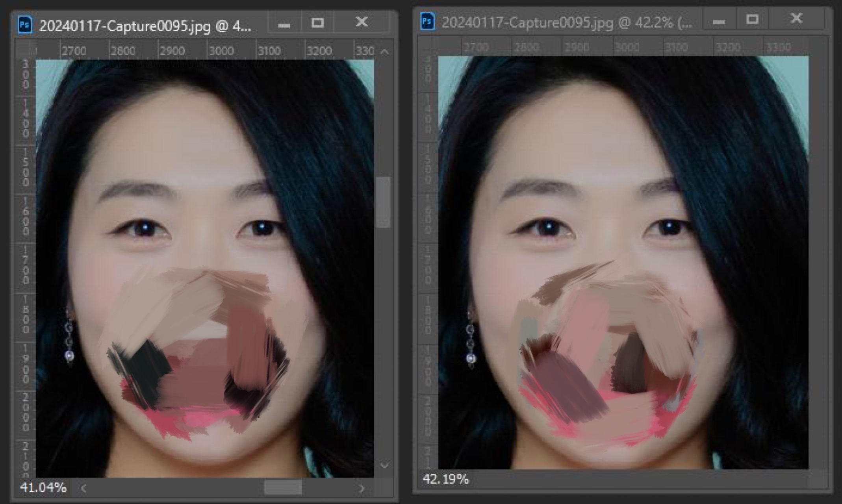
Task: Click the left window's ruler origin corner
Action: 25,50
